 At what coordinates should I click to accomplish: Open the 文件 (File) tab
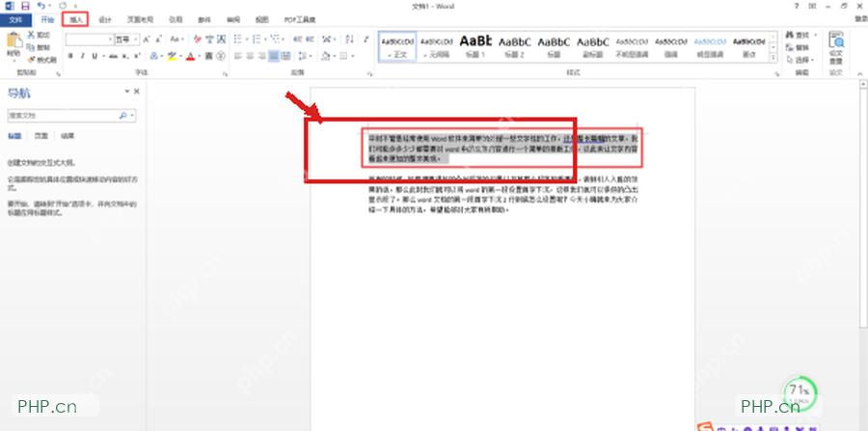click(x=16, y=20)
